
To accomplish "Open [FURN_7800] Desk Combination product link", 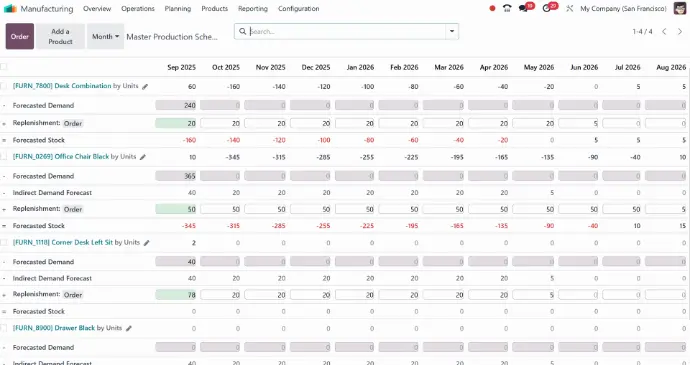I will 62,86.
